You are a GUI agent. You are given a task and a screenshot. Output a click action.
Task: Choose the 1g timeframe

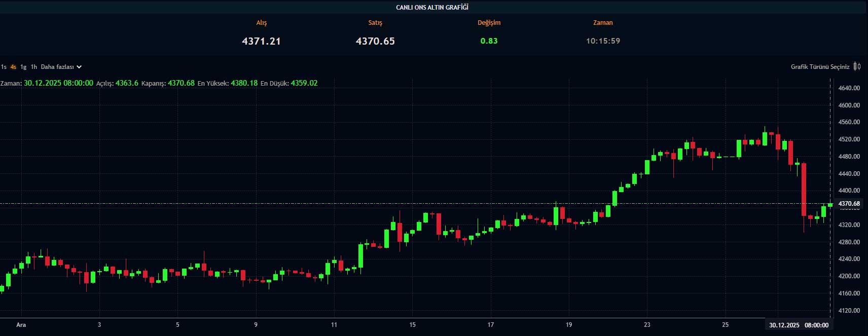(x=23, y=67)
